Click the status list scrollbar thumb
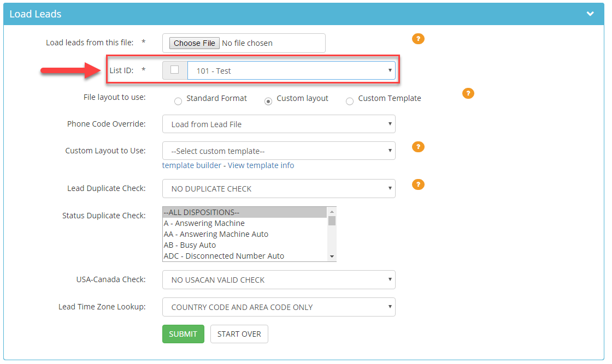Image resolution: width=612 pixels, height=364 pixels. point(332,221)
